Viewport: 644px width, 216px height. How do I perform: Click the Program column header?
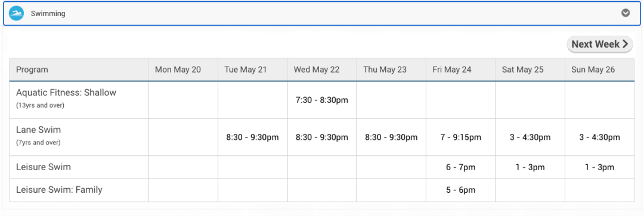click(x=32, y=70)
